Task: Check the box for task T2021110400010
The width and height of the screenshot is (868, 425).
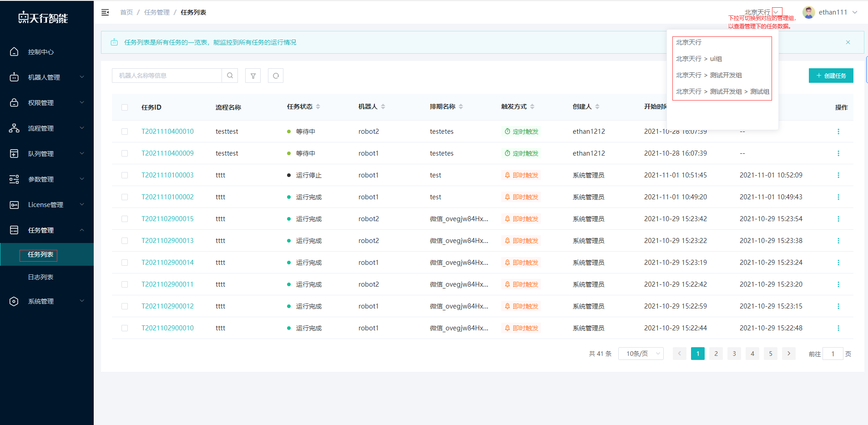Action: coord(125,132)
